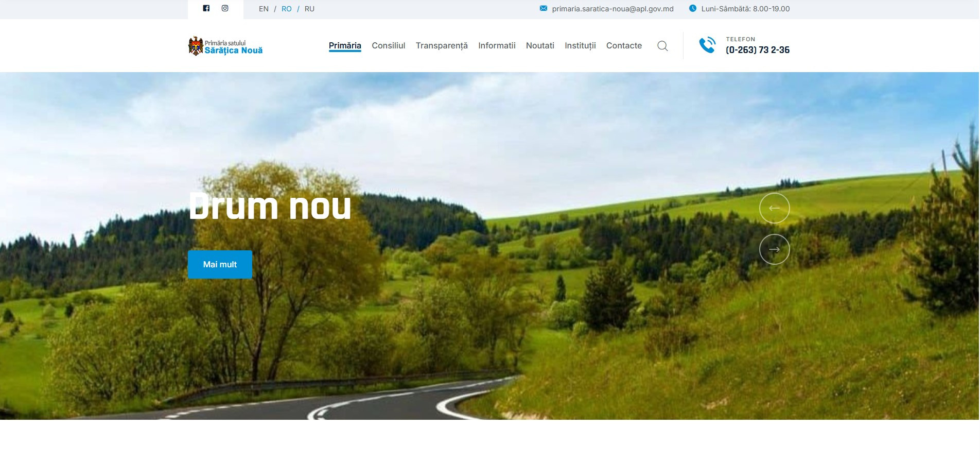Click the email envelope icon
This screenshot has width=980, height=461.
coord(543,9)
